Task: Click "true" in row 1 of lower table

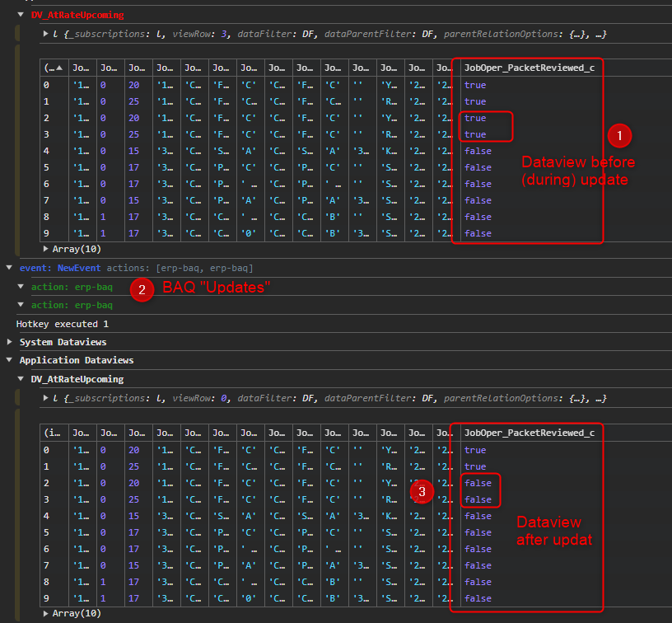Action: point(475,466)
